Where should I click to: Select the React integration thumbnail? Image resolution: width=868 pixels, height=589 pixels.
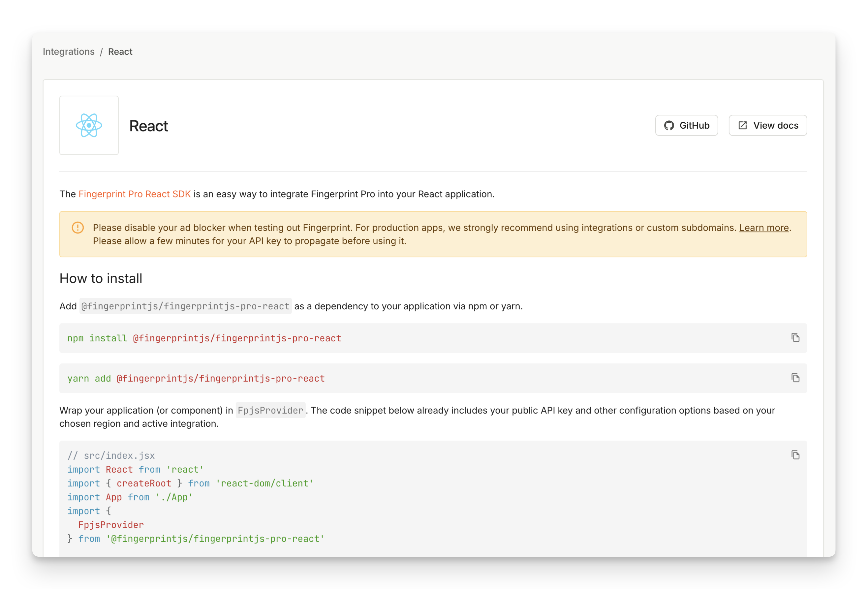(x=89, y=126)
